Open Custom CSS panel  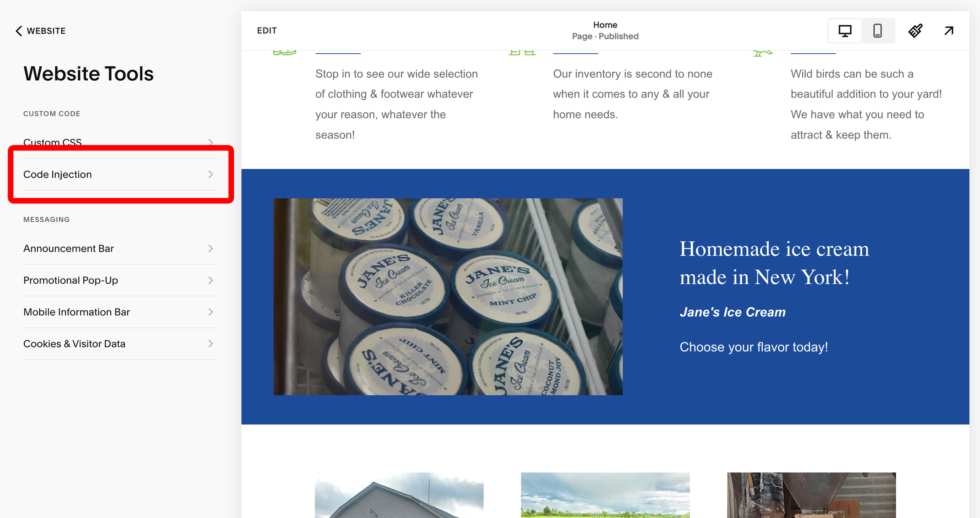pos(120,143)
